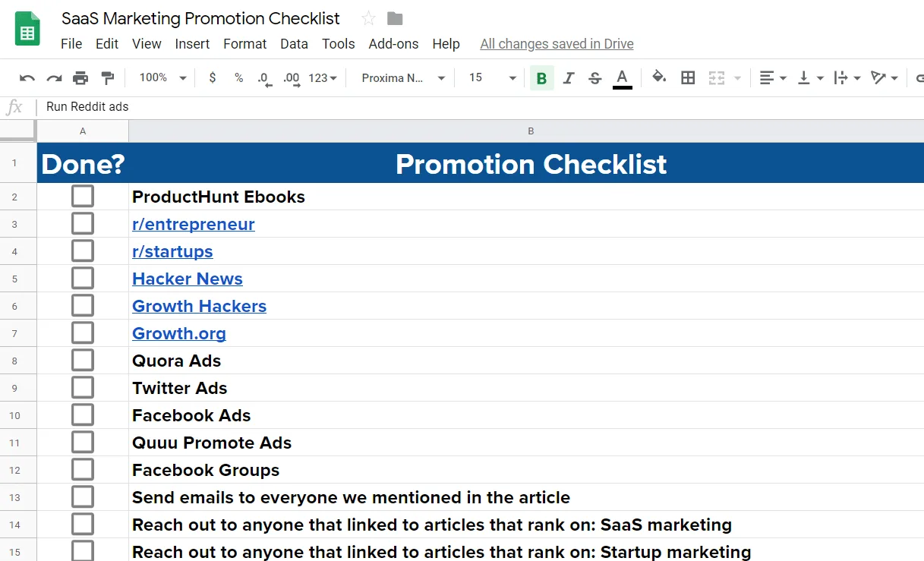
Task: Open the File menu
Action: pyautogui.click(x=71, y=44)
